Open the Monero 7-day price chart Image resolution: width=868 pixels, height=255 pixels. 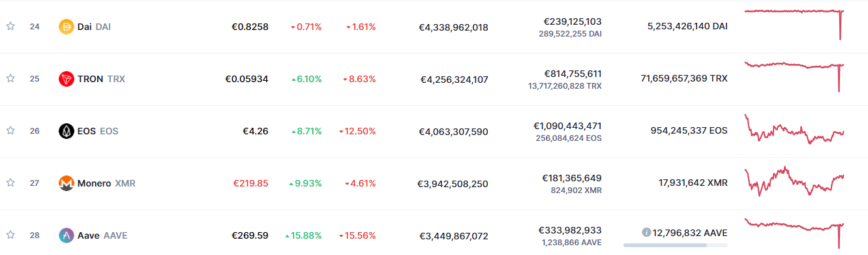click(x=794, y=182)
